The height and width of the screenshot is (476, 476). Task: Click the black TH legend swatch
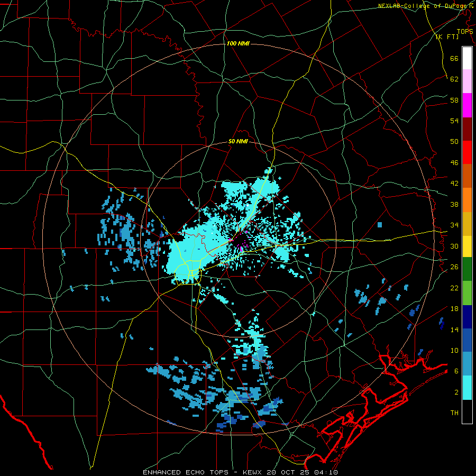467,411
